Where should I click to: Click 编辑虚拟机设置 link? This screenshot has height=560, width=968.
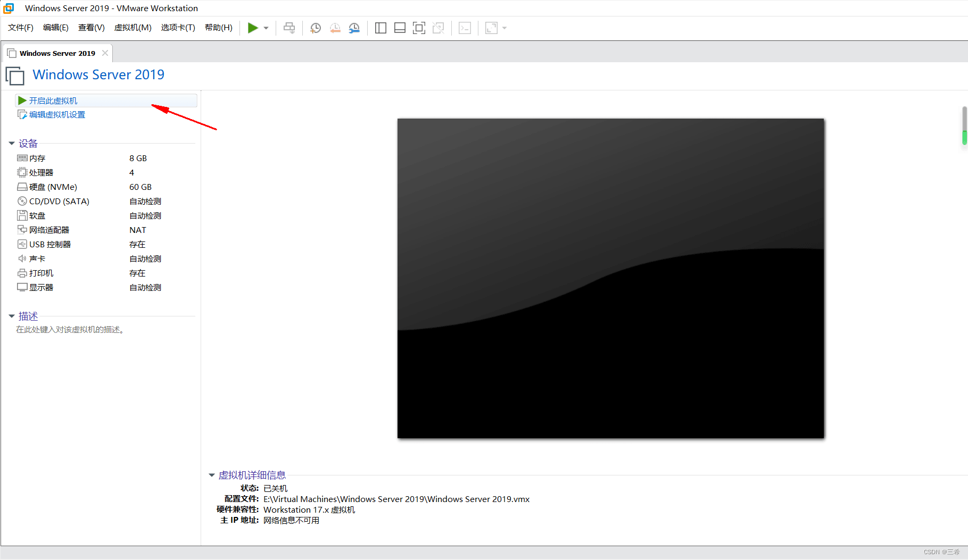click(x=57, y=115)
